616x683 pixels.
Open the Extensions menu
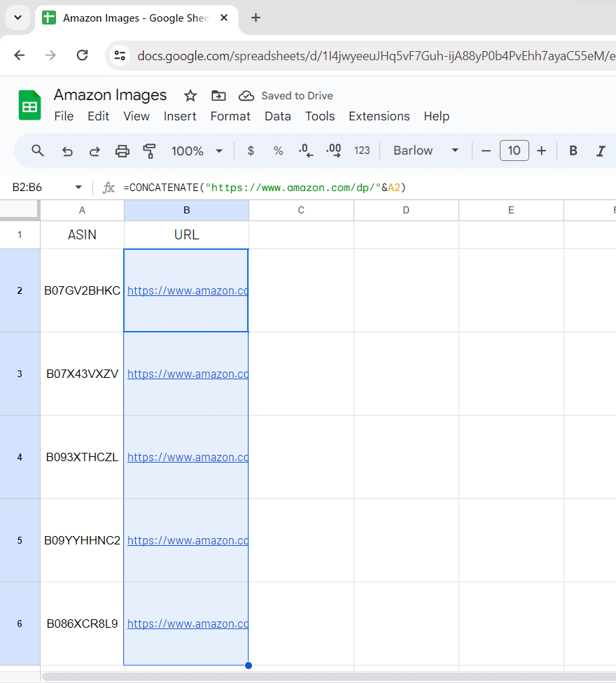pos(379,116)
